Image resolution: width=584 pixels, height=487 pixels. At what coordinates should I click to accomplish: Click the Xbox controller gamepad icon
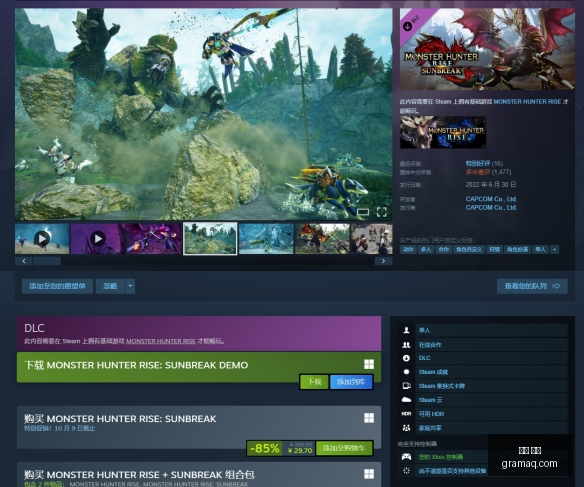click(406, 457)
